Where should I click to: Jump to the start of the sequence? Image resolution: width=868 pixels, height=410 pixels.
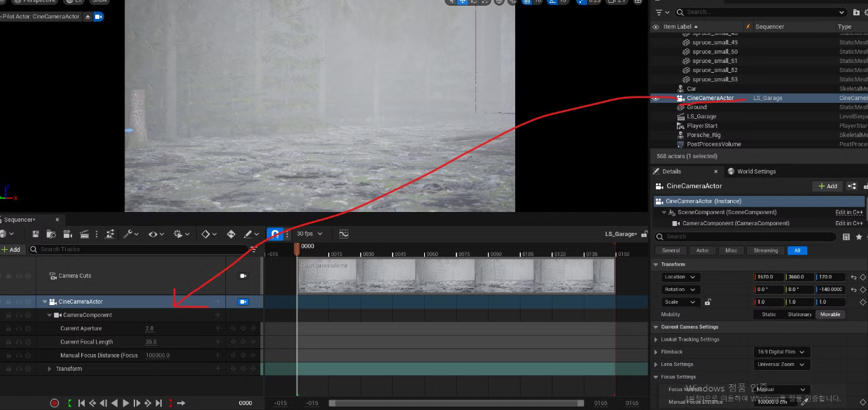point(81,403)
